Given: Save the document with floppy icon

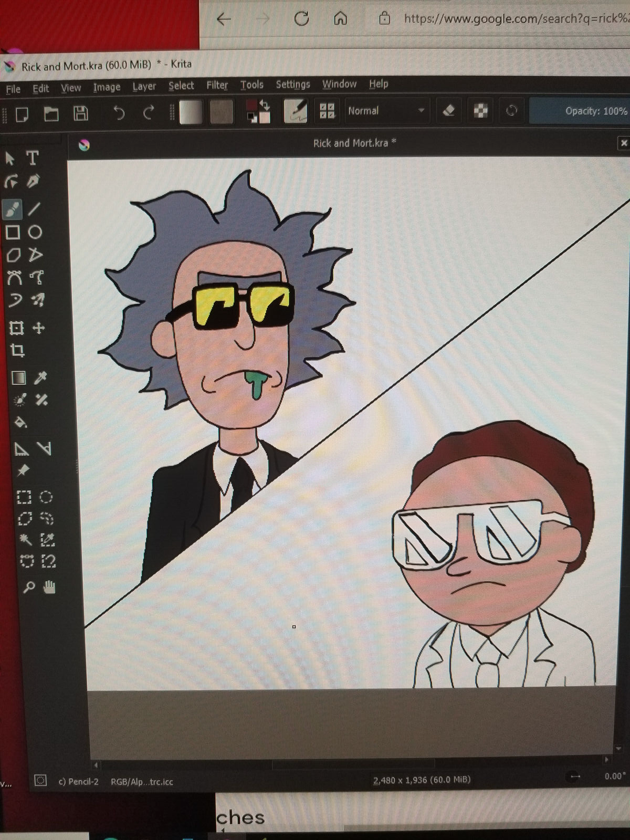Looking at the screenshot, I should [80, 113].
